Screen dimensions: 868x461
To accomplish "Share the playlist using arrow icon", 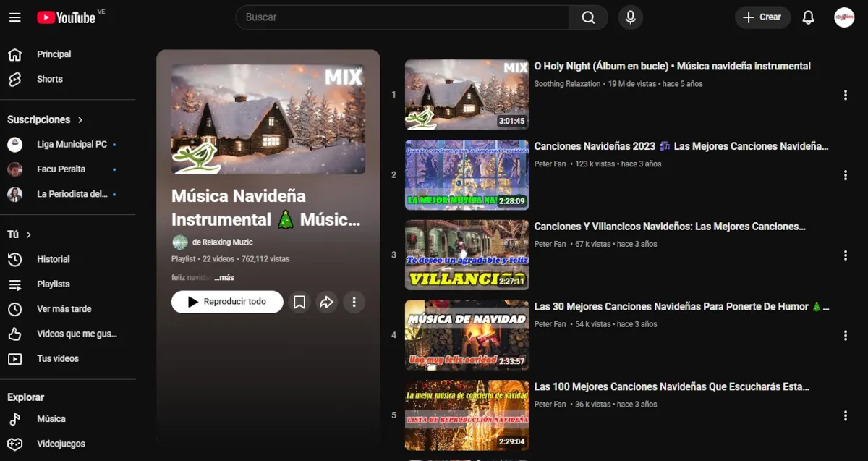I will [326, 302].
